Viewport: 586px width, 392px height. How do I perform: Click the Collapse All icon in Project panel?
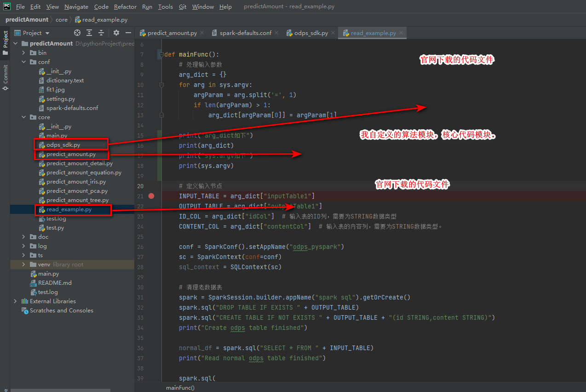(101, 33)
